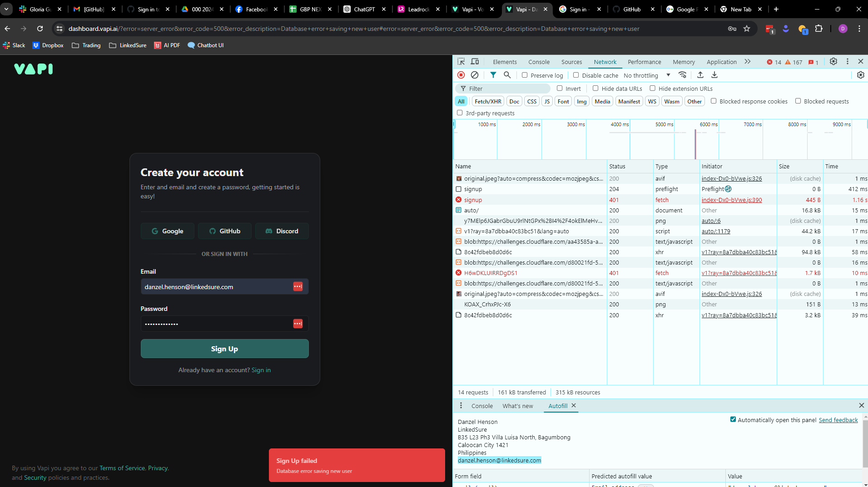Enable Preserve log checkbox
The image size is (868, 487).
pyautogui.click(x=525, y=75)
